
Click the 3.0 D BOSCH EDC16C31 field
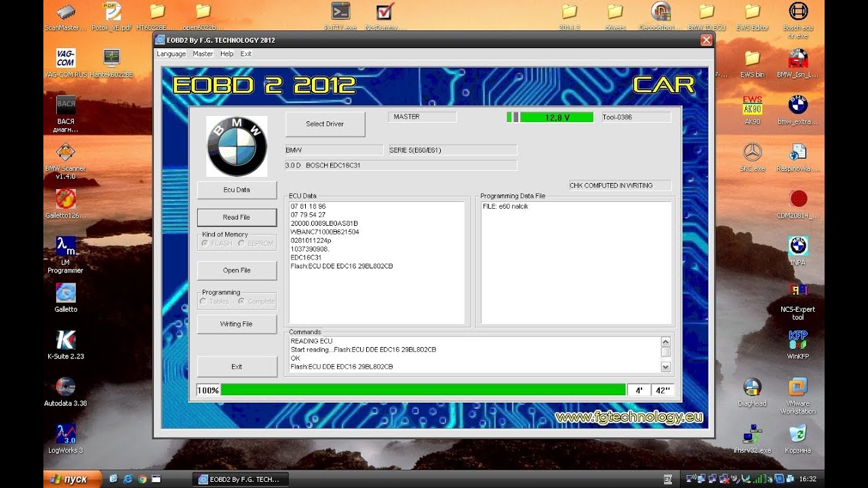click(x=401, y=165)
